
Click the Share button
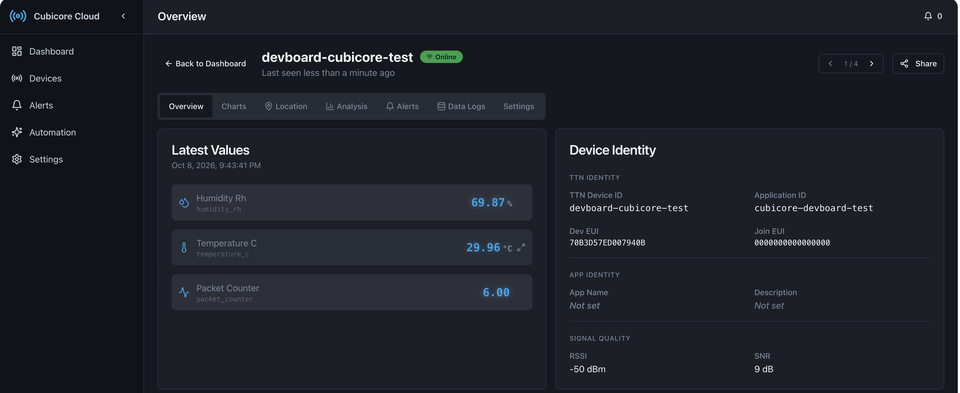coord(918,64)
